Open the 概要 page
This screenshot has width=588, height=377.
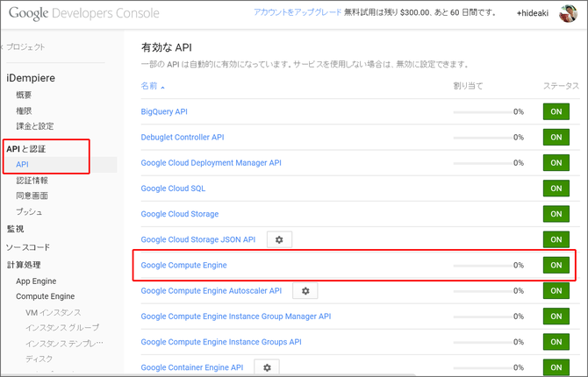[24, 96]
